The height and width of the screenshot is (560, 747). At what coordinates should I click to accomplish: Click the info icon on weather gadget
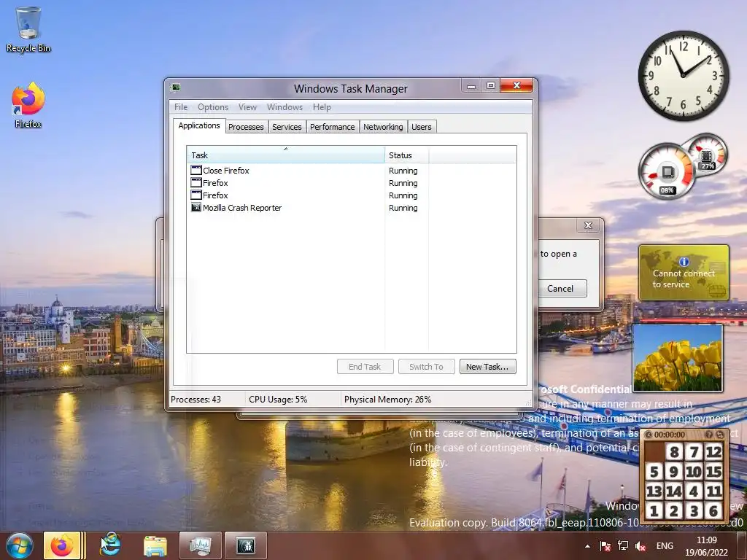684,262
